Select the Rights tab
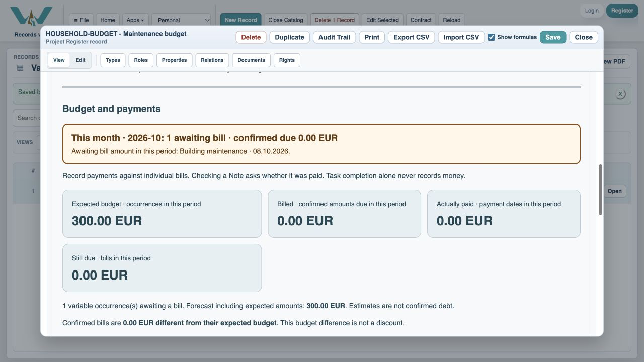Screen dimensions: 644x362 pos(287,60)
